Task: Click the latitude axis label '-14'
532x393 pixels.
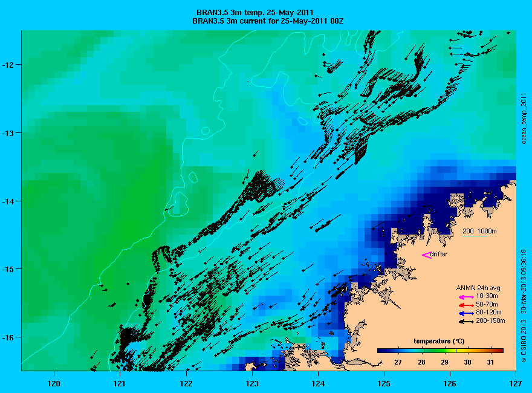Action: pyautogui.click(x=7, y=201)
